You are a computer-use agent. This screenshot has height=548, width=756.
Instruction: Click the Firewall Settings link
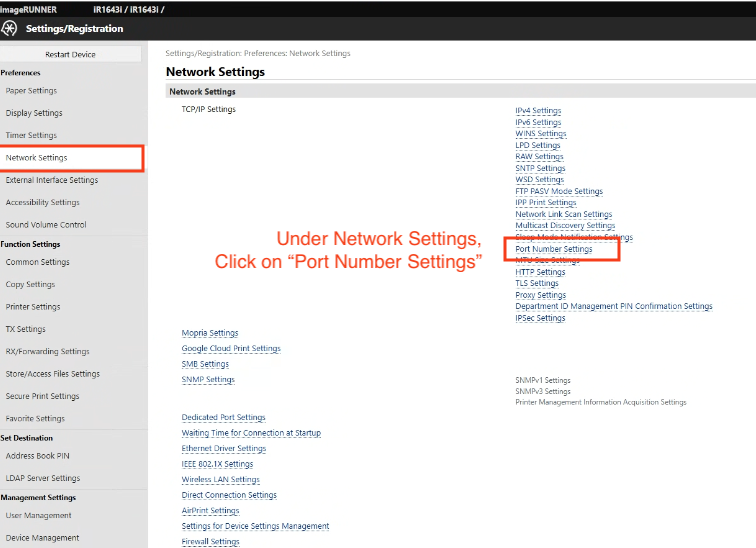pos(210,542)
